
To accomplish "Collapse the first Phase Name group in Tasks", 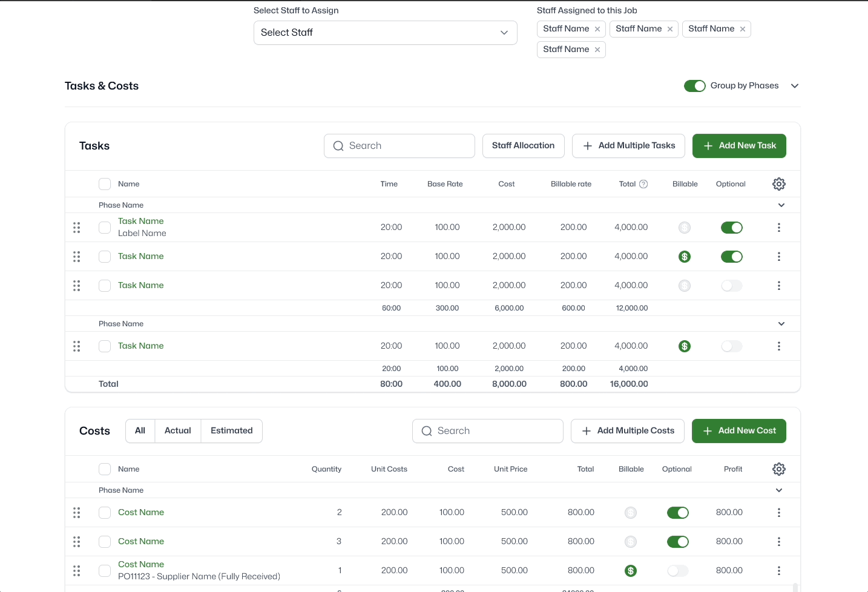I will tap(781, 205).
